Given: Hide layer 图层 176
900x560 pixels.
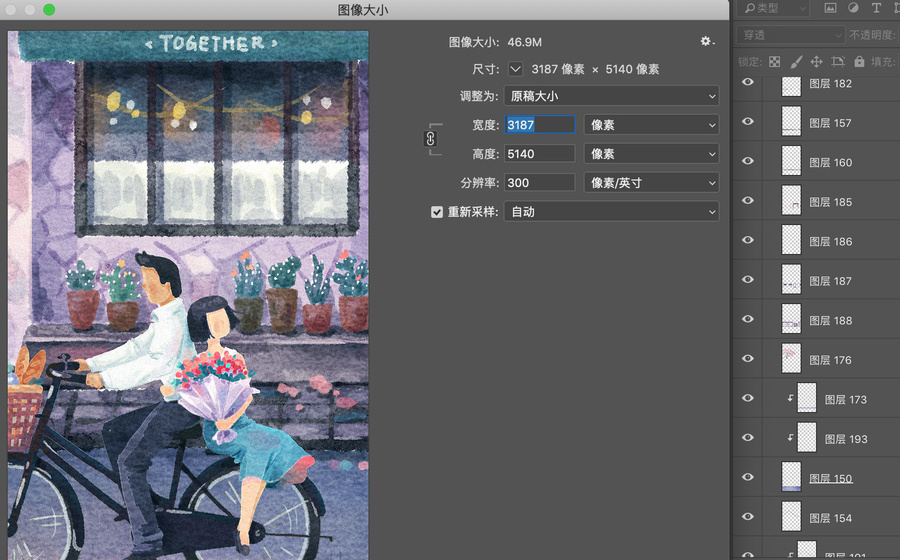Looking at the screenshot, I should point(747,359).
